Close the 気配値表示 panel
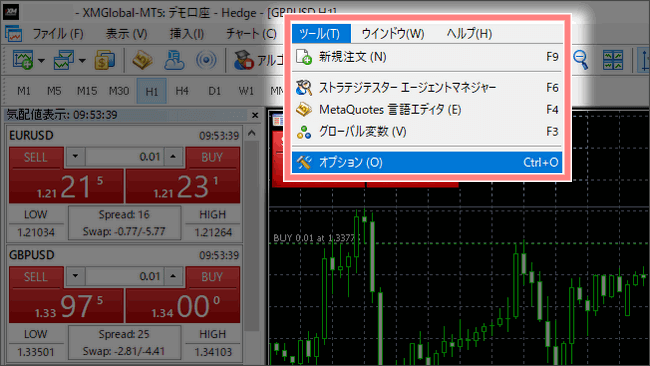 point(255,115)
